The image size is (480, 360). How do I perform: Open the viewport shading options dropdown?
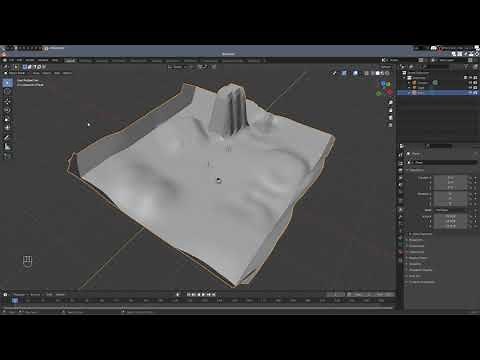[x=392, y=73]
